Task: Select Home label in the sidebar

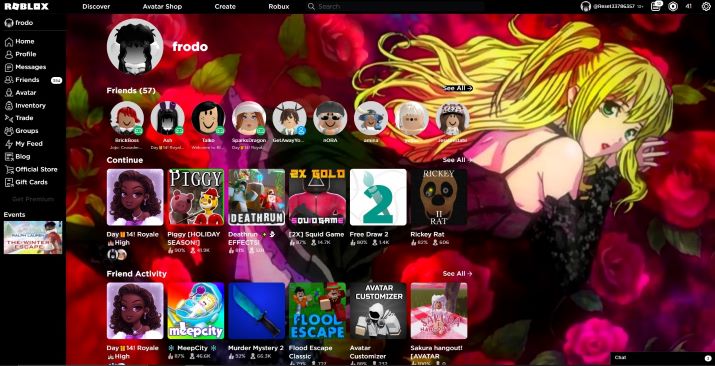Action: click(25, 41)
